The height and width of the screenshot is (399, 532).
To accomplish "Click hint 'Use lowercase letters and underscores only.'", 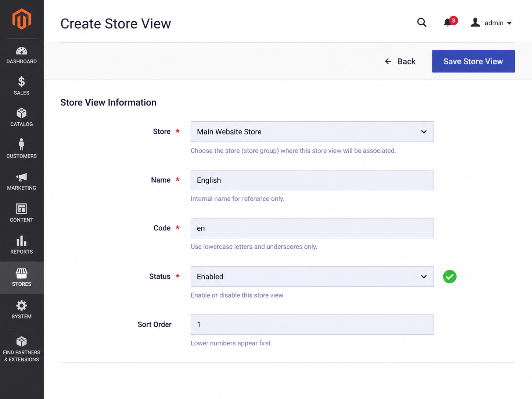I will [254, 247].
